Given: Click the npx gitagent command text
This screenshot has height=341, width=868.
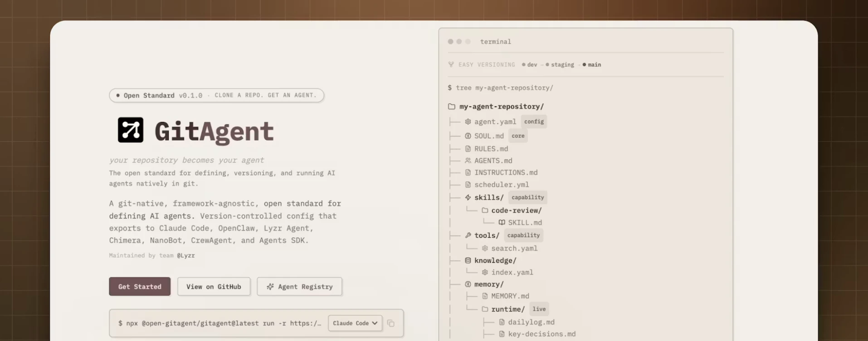Looking at the screenshot, I should (x=219, y=323).
